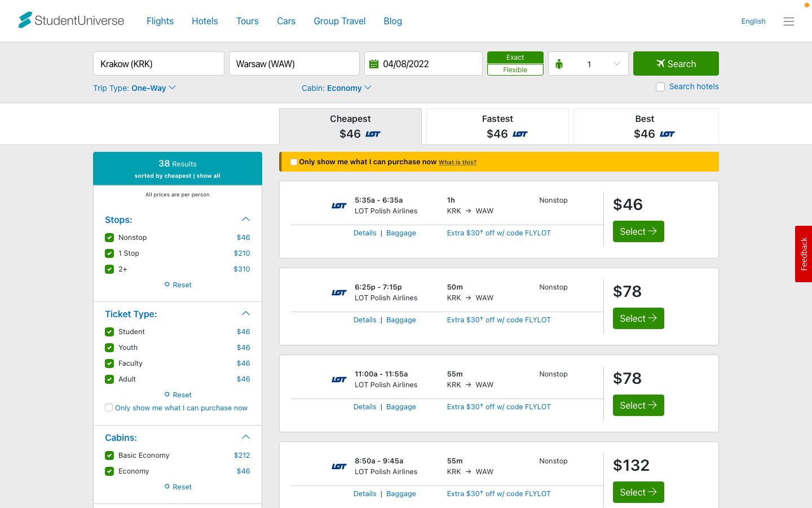This screenshot has height=508, width=812.
Task: Click LOT airline logo for 5:35a flight
Action: 339,206
